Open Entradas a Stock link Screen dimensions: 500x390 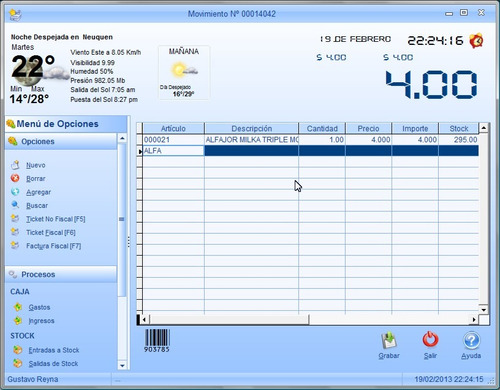[x=54, y=350]
